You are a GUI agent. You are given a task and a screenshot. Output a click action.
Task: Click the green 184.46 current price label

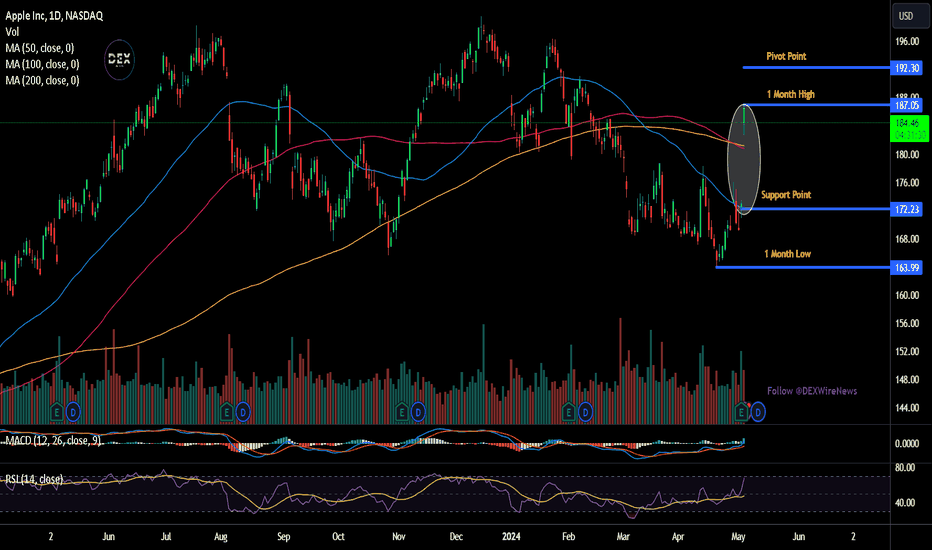point(909,128)
